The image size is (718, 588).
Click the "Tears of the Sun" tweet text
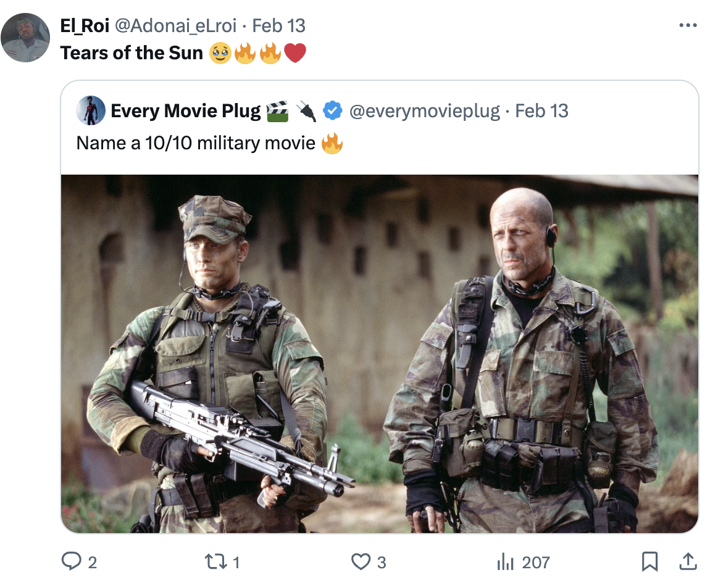pyautogui.click(x=131, y=53)
